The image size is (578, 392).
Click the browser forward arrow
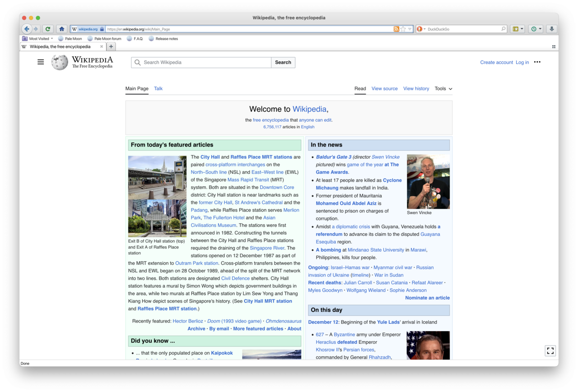(36, 29)
